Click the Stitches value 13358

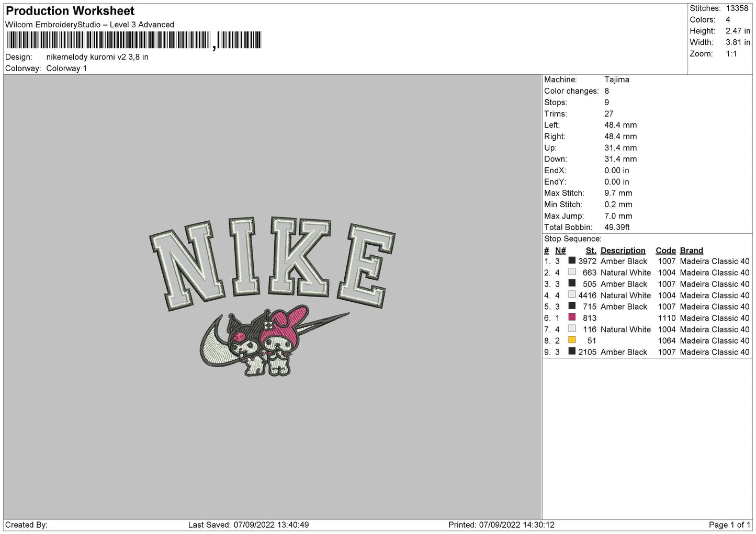tap(737, 8)
